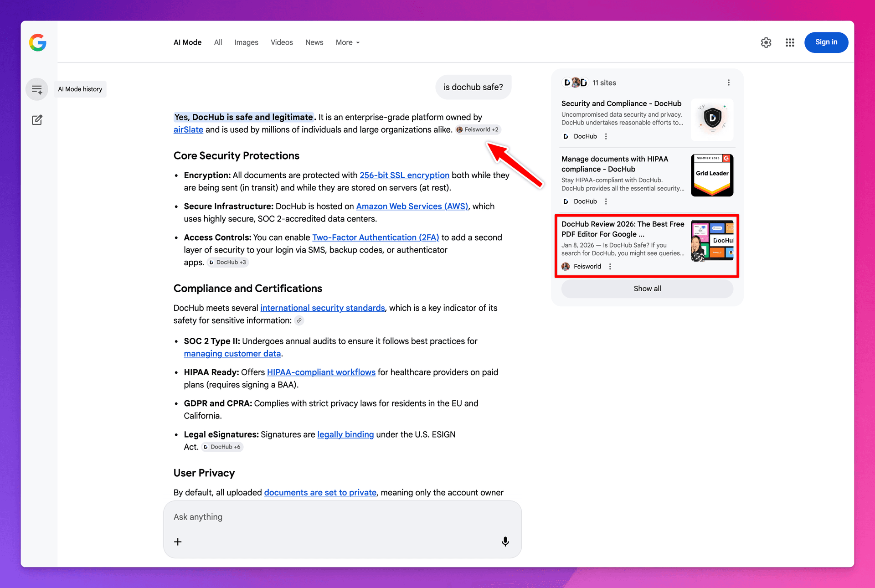Switch to the Images tab
The image size is (875, 588).
tap(246, 42)
